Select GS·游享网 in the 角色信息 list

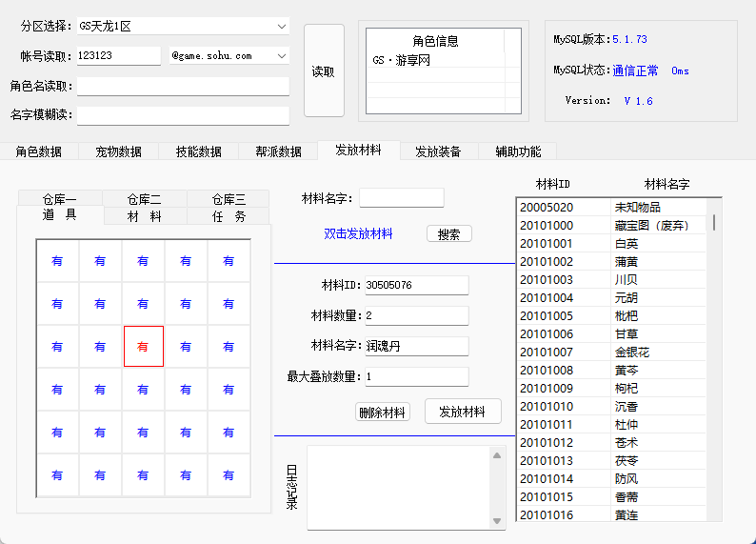[402, 60]
